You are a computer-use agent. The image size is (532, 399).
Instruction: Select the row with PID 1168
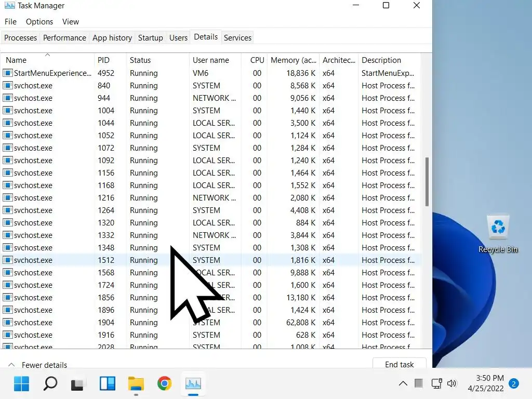tap(210, 185)
